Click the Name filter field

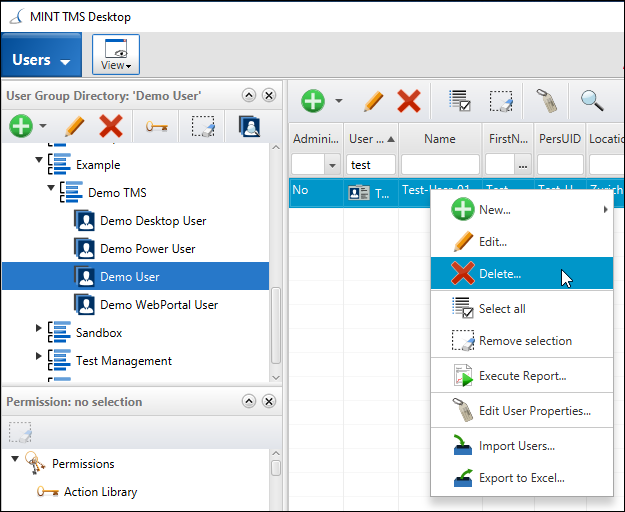(x=440, y=165)
